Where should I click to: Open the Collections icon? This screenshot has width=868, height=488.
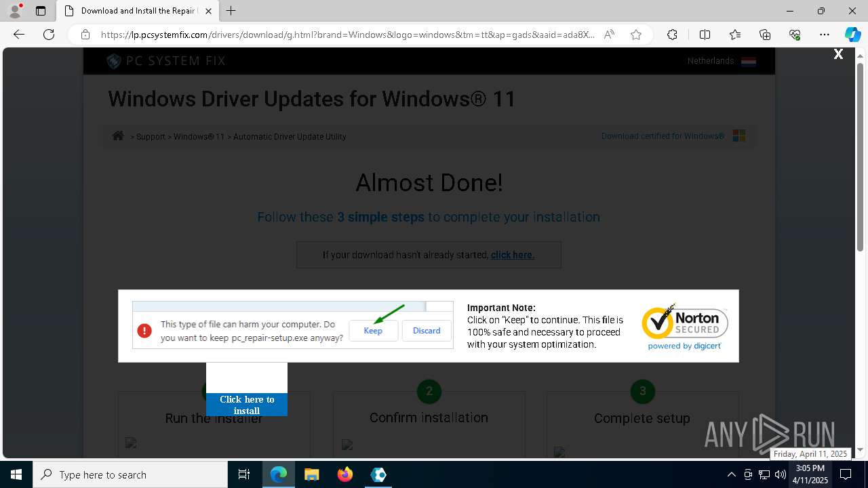pos(765,35)
